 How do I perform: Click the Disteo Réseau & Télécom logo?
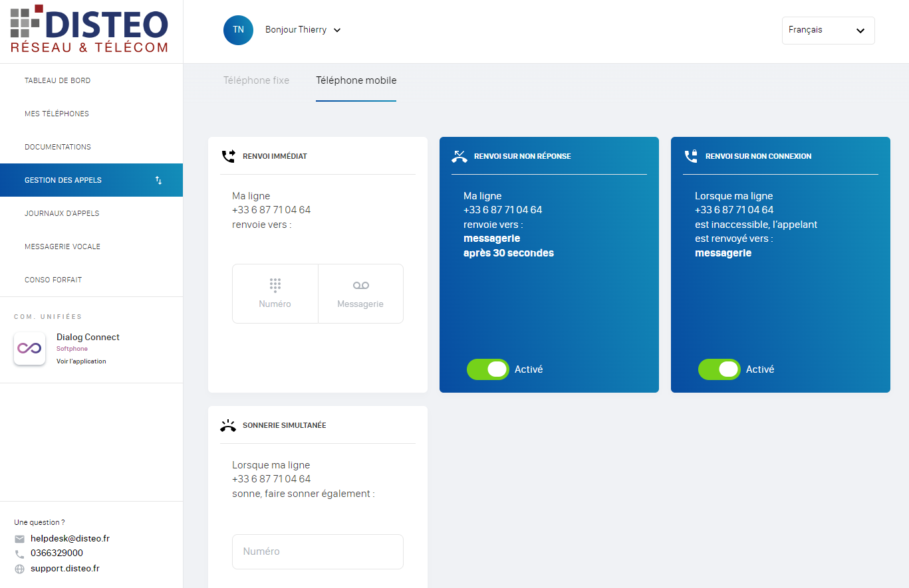[89, 29]
